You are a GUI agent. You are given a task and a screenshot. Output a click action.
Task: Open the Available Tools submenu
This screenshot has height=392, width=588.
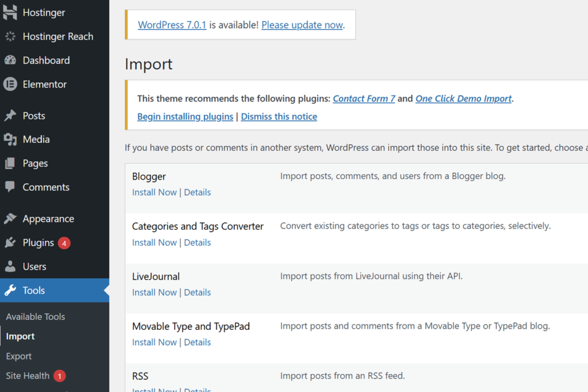pos(36,317)
